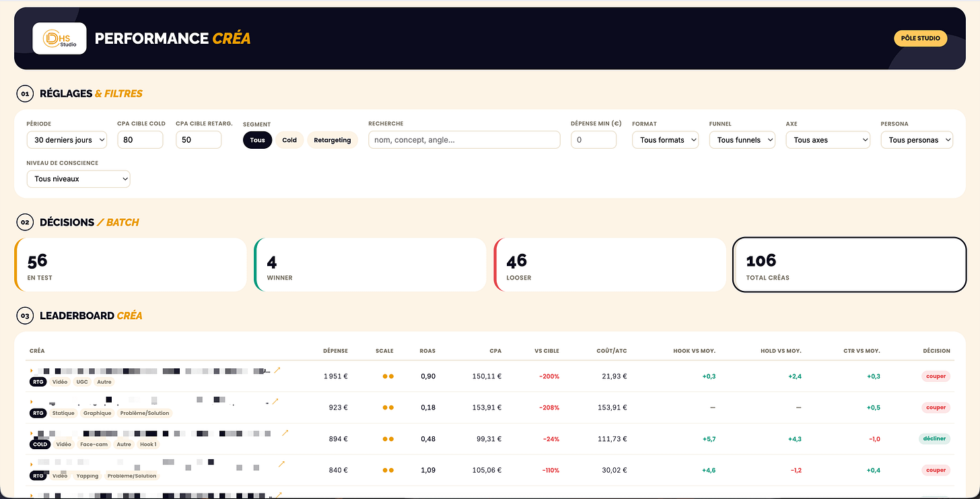Select the Cold segment
The height and width of the screenshot is (499, 980).
[289, 140]
